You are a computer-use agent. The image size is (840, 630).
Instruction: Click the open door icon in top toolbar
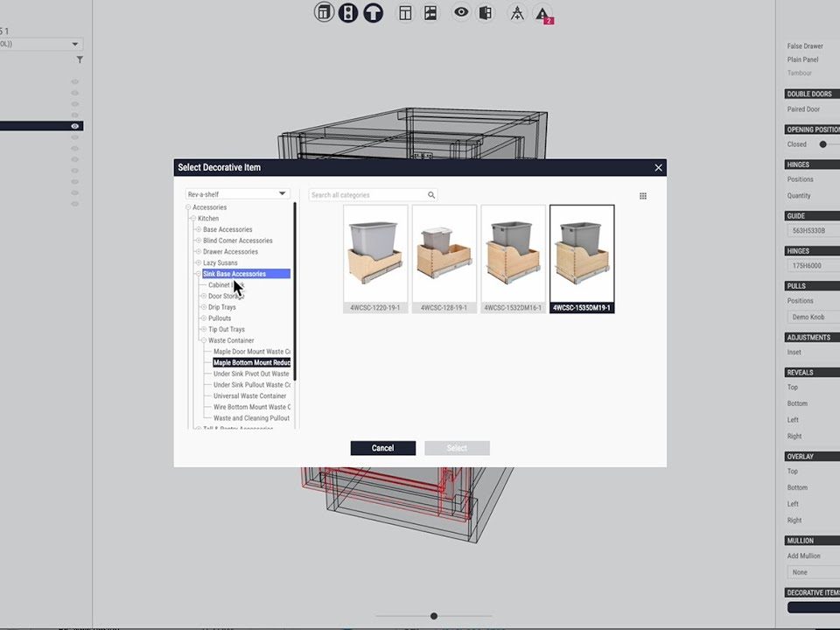486,12
